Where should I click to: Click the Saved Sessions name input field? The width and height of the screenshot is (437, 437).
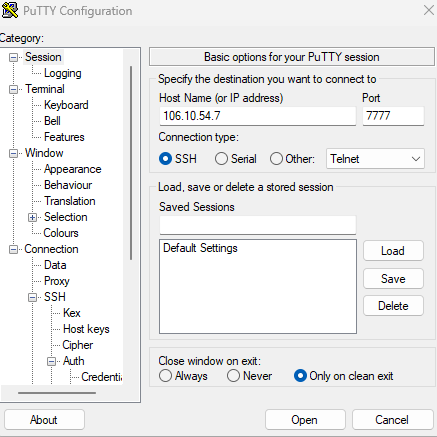tap(258, 225)
